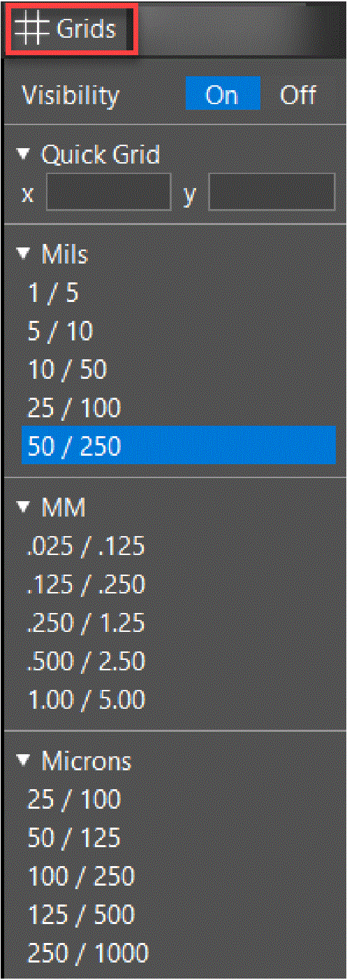
Task: Collapse the Microns section
Action: 26,761
